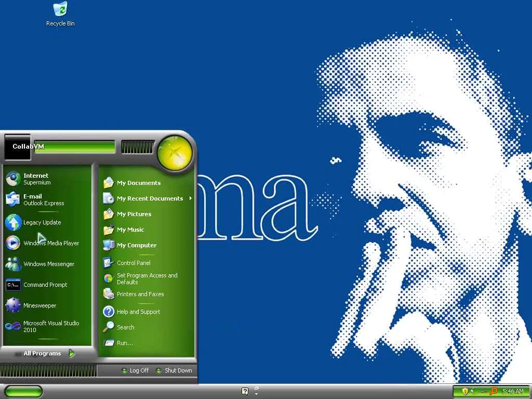This screenshot has height=399, width=532.
Task: Click the My Pictures folder icon
Action: click(x=109, y=214)
